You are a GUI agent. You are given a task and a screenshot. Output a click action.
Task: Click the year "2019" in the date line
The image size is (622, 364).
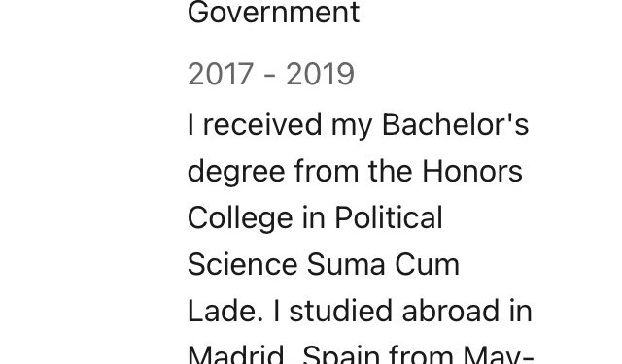tap(320, 74)
